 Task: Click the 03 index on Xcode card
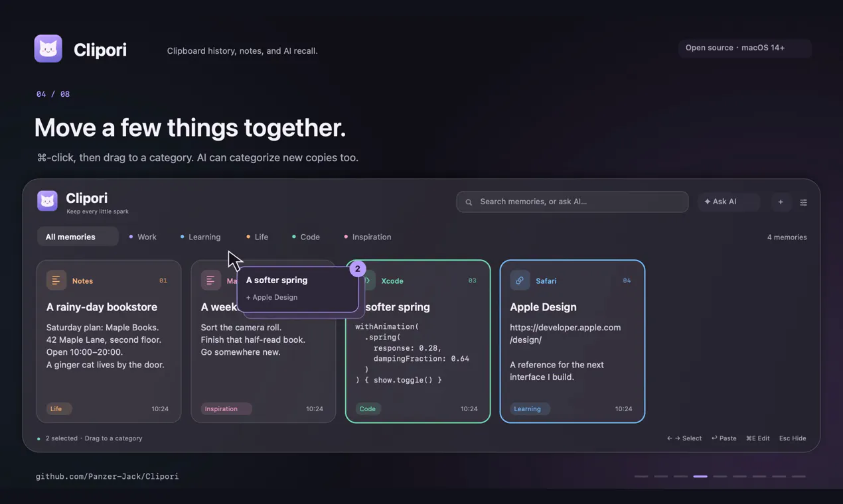click(472, 281)
